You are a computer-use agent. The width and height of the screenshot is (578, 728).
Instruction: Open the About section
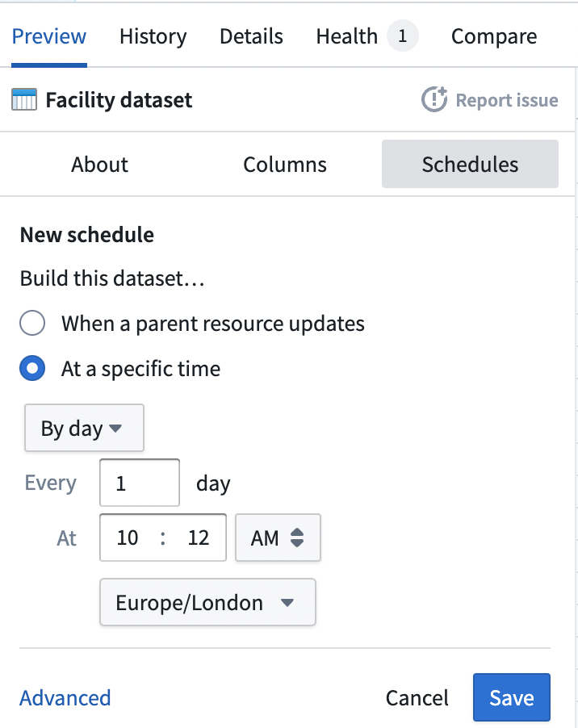[x=99, y=164]
